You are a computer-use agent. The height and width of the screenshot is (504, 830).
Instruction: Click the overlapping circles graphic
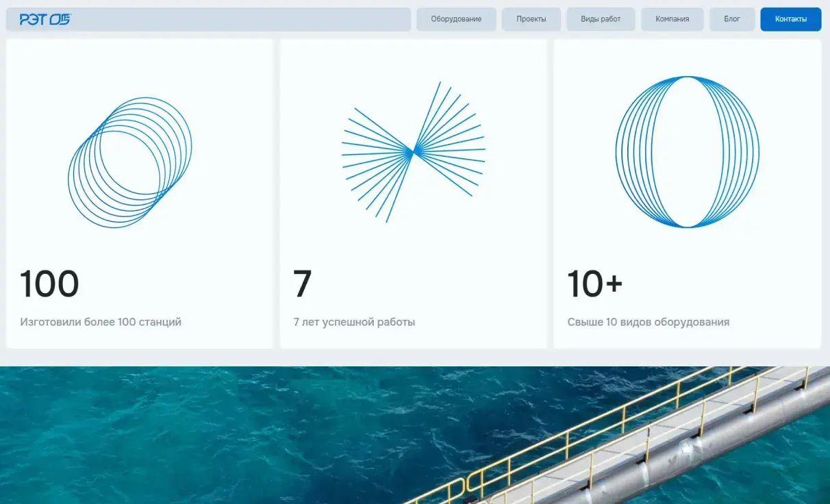tap(130, 162)
